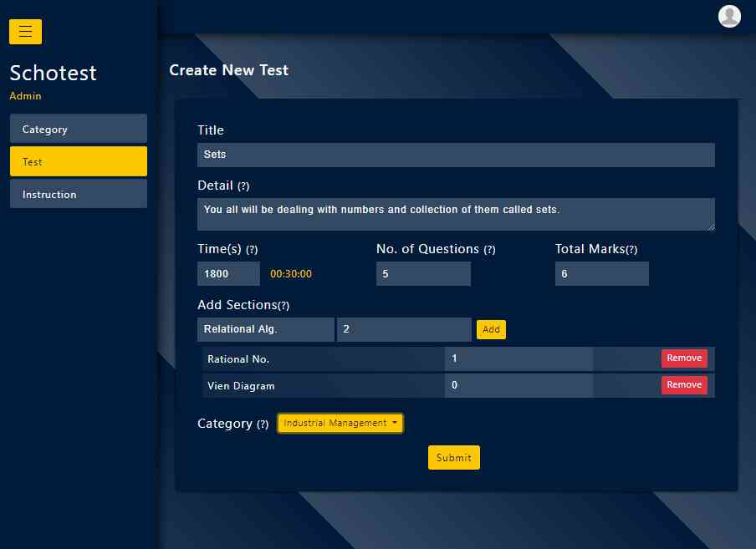The image size is (756, 549).
Task: Click the help (?) icon next to Detail
Action: [243, 186]
